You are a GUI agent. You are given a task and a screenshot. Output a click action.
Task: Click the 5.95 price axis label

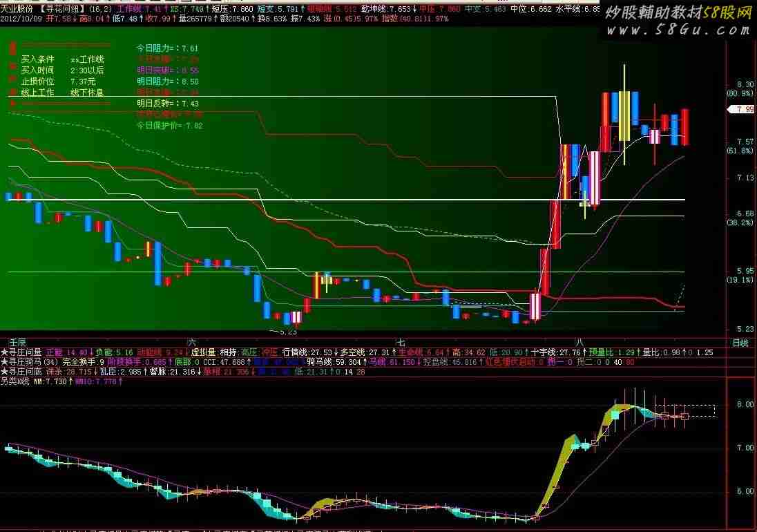(745, 271)
